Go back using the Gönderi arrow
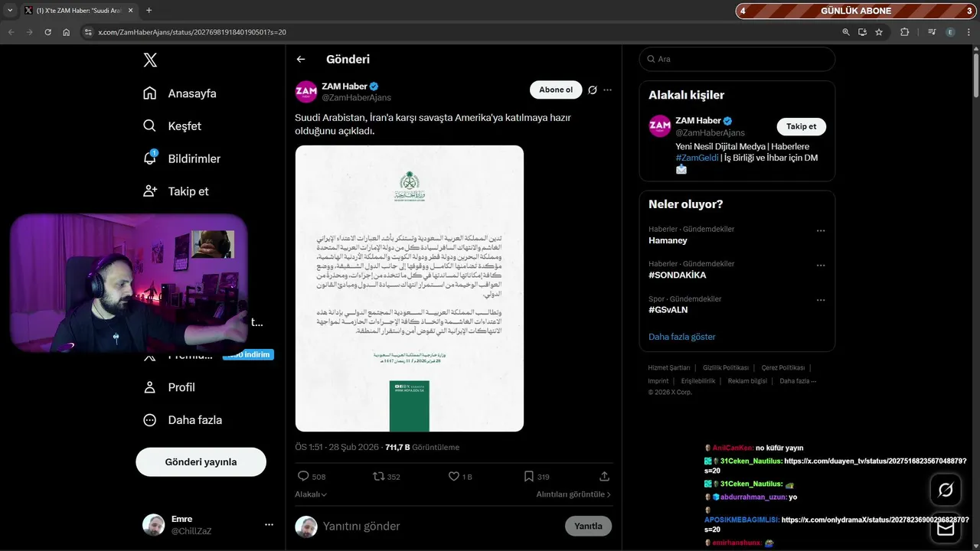 [301, 59]
